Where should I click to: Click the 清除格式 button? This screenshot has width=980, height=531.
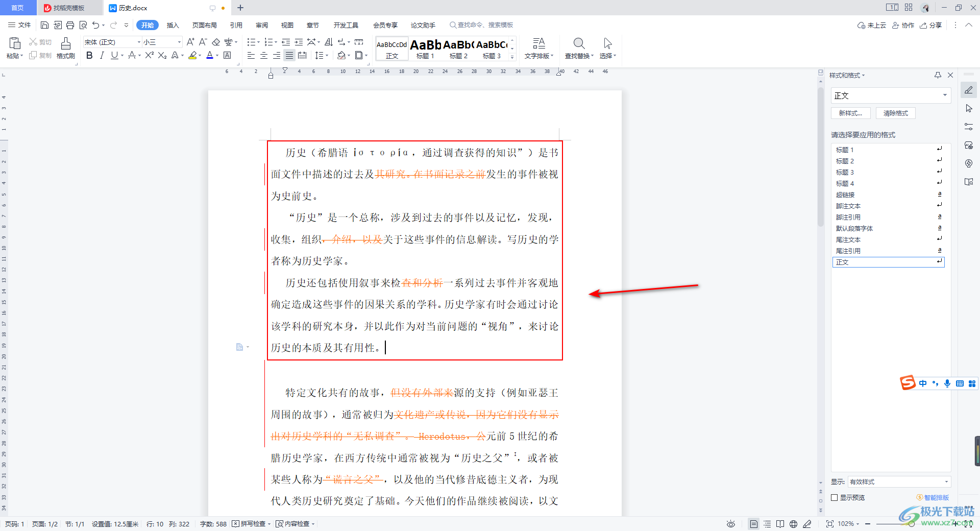(x=896, y=113)
